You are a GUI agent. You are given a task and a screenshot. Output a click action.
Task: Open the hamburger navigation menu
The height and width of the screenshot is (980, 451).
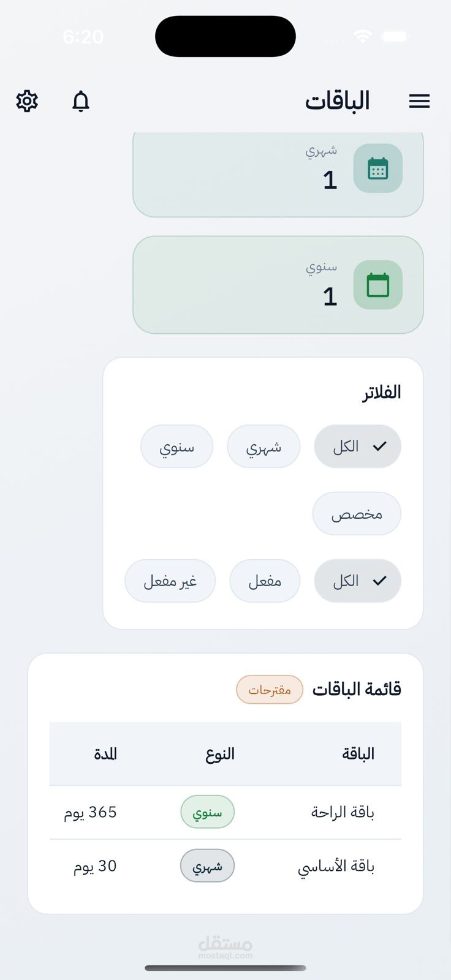click(419, 101)
